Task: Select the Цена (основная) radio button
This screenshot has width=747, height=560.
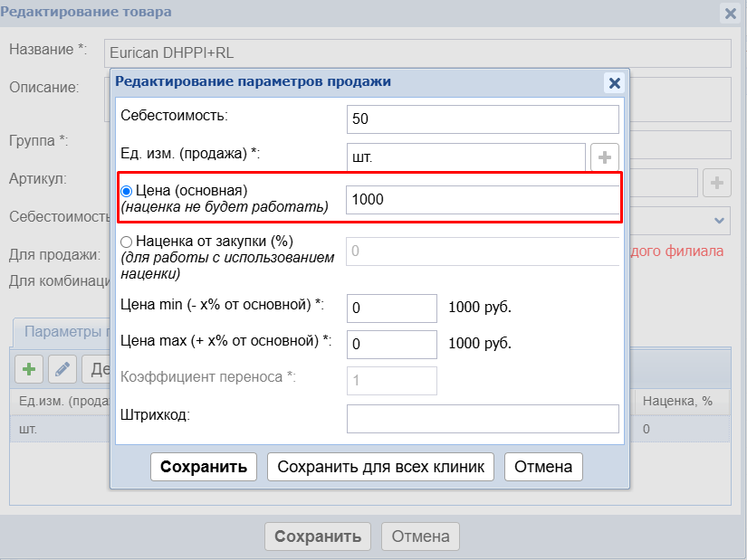Action: tap(126, 192)
